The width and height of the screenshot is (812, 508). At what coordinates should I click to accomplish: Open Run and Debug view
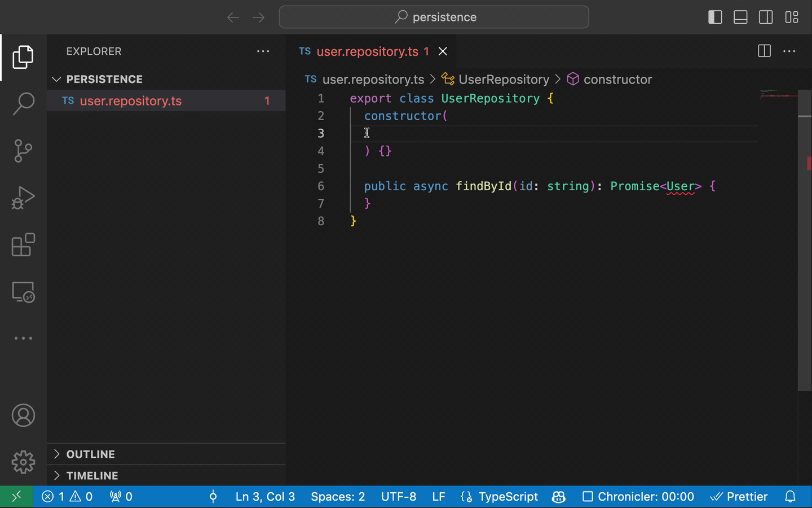tap(23, 198)
